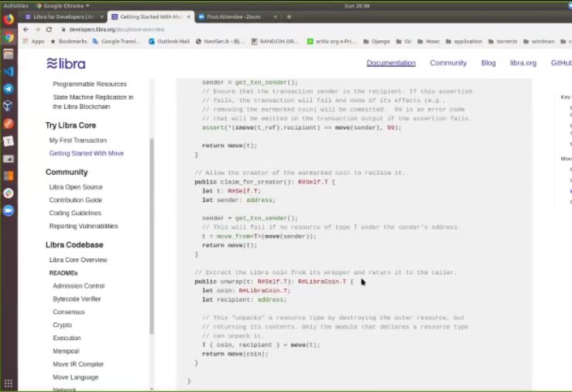Screen dimensions: 572x392
Task: Show applications grid in the dock
Action: point(9,383)
